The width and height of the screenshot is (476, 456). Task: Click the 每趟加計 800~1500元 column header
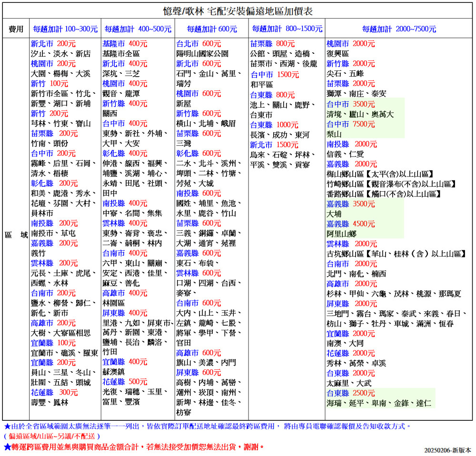[287, 29]
